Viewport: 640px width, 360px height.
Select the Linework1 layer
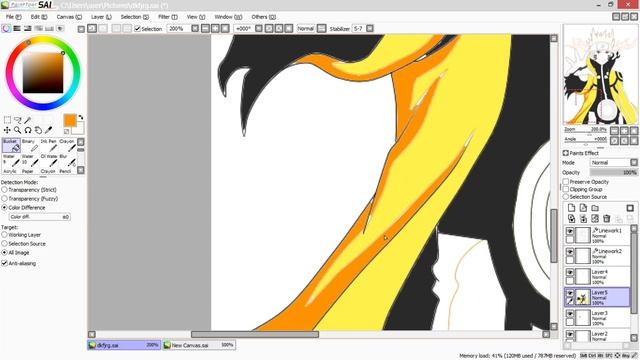(597, 235)
